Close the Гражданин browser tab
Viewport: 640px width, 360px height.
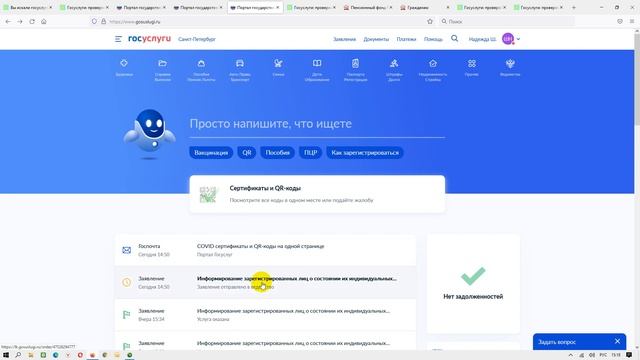pos(447,7)
